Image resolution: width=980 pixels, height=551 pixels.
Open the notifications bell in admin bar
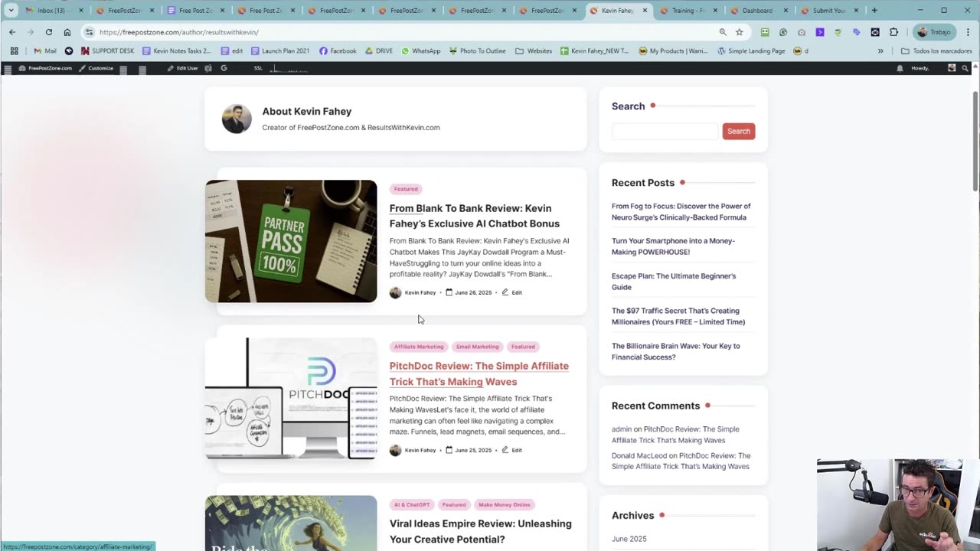click(x=900, y=68)
